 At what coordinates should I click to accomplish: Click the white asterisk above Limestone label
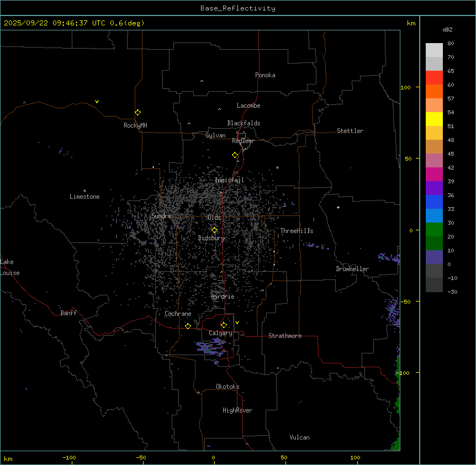pos(84,191)
